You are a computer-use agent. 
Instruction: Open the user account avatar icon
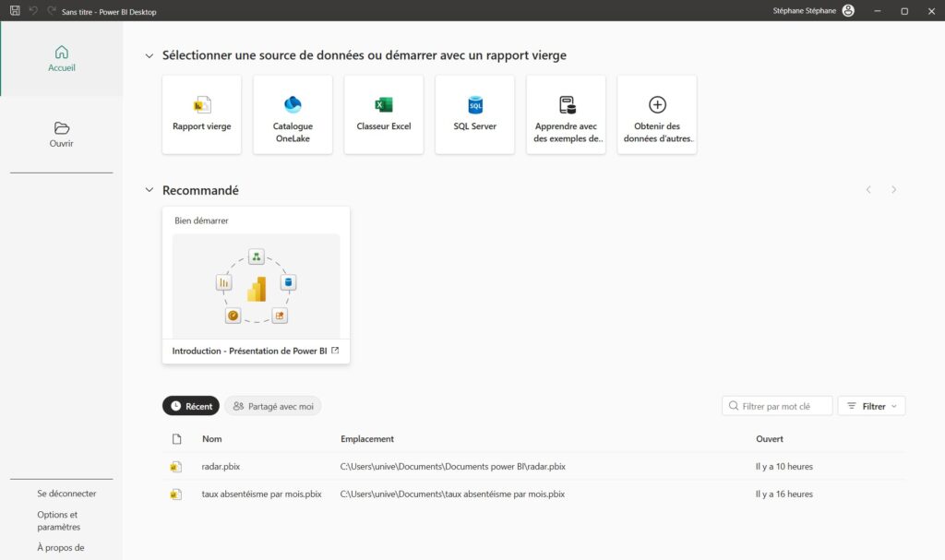[848, 11]
